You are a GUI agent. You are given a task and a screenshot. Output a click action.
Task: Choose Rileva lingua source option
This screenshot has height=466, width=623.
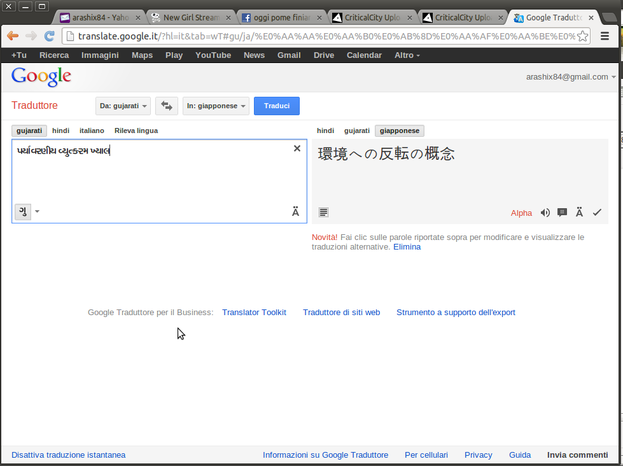coord(136,131)
